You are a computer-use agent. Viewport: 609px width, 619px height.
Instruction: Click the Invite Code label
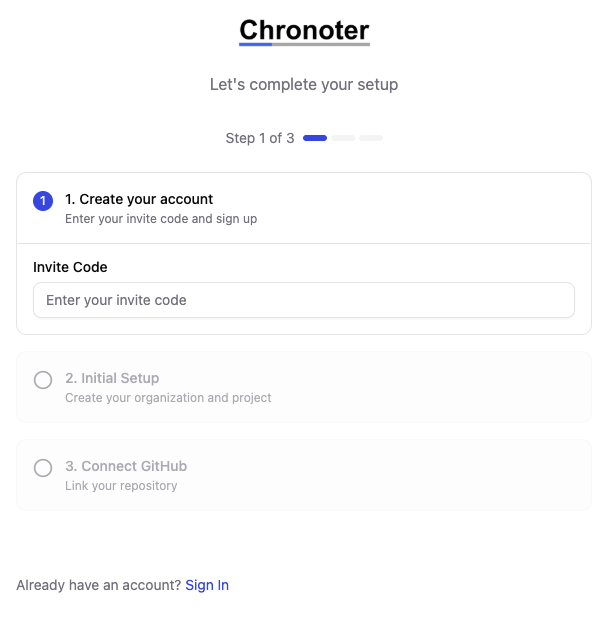(x=70, y=267)
